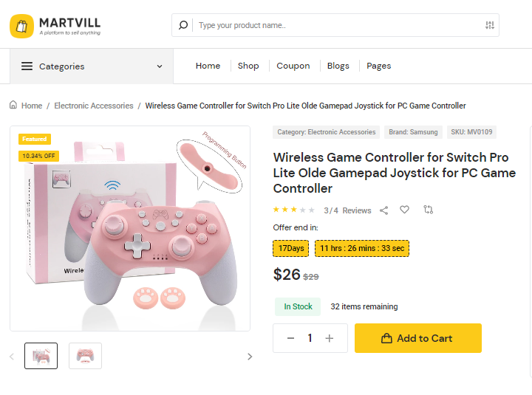Click the breadcrumb home icon
This screenshot has width=532, height=395.
click(x=13, y=106)
